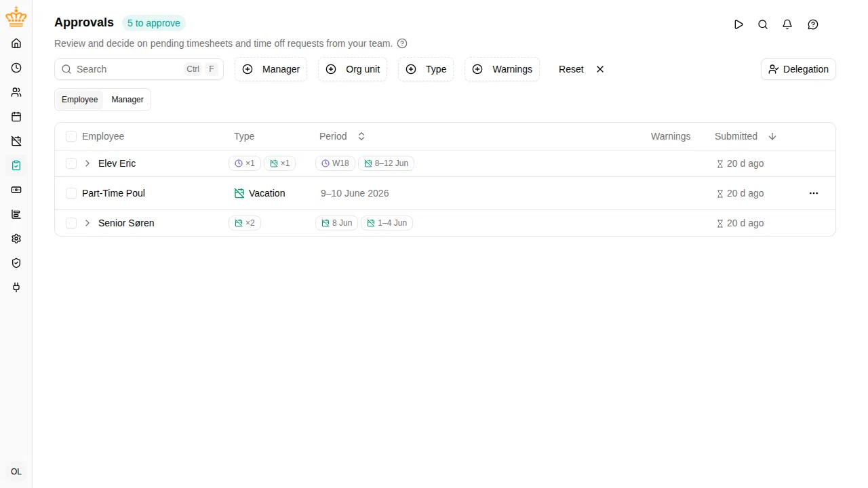Open the help chat question icon
This screenshot has width=868, height=488.
(813, 24)
